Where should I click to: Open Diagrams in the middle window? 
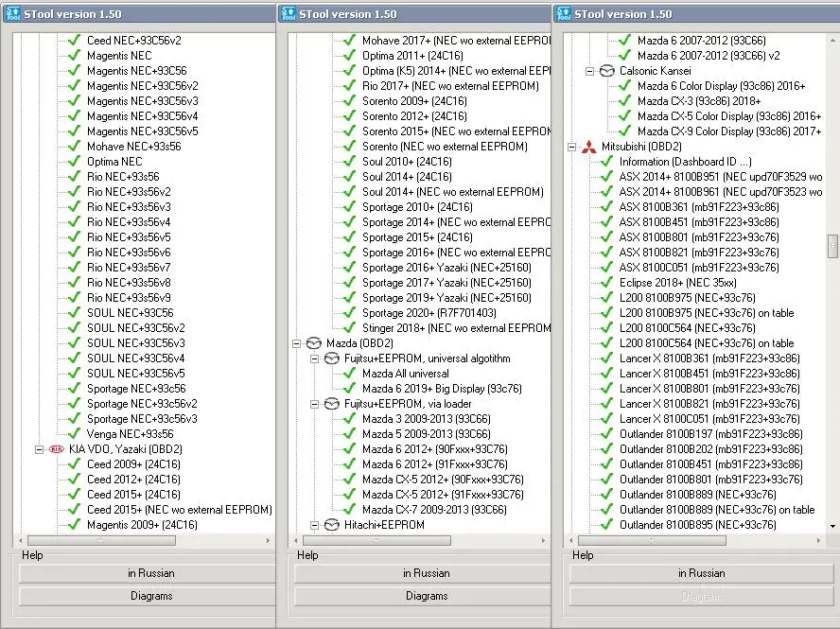pyautogui.click(x=423, y=596)
